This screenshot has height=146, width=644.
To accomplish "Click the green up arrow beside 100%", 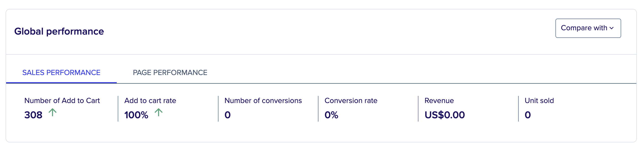I will pyautogui.click(x=159, y=112).
